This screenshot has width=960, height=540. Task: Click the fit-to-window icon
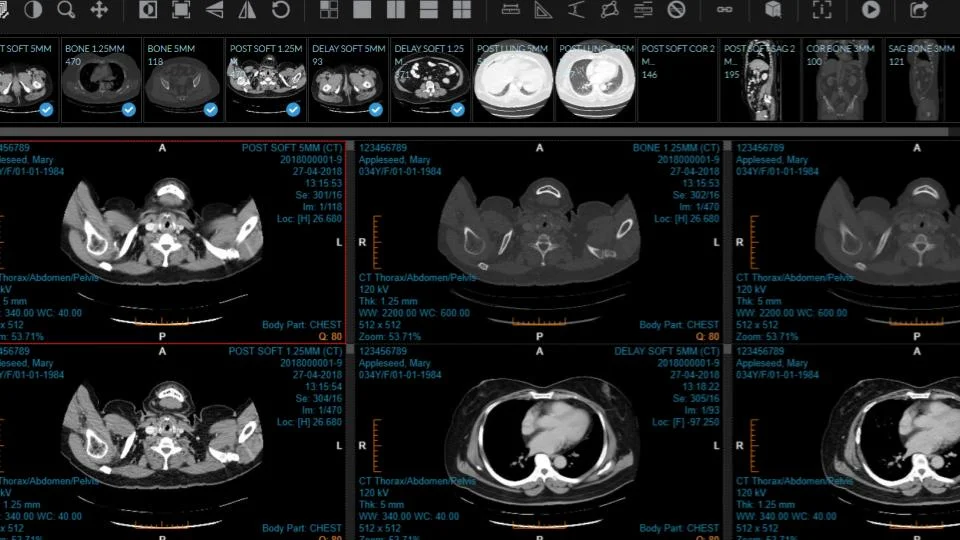click(x=181, y=9)
